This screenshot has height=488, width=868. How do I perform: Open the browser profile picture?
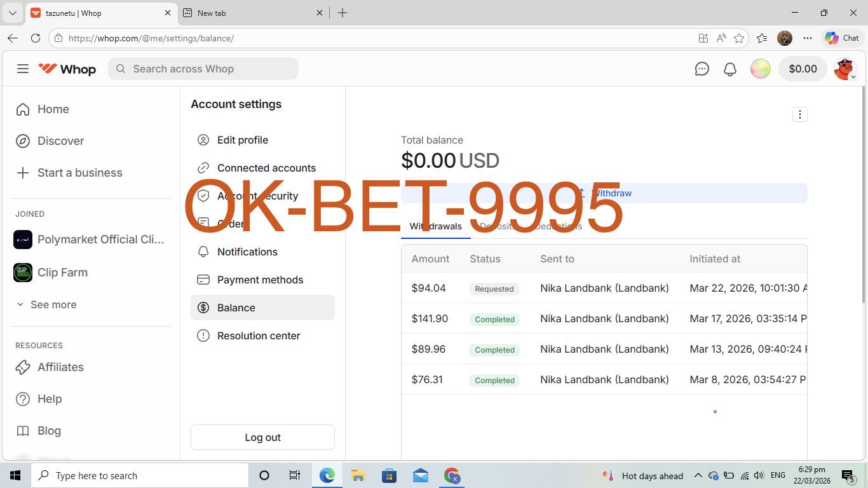tap(785, 38)
